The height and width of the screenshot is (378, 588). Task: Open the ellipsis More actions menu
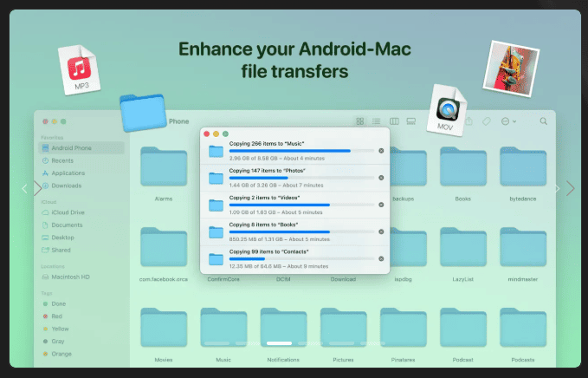pos(508,121)
